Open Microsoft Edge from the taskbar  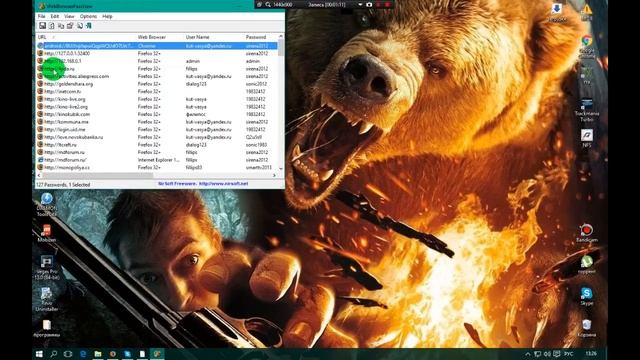83,354
